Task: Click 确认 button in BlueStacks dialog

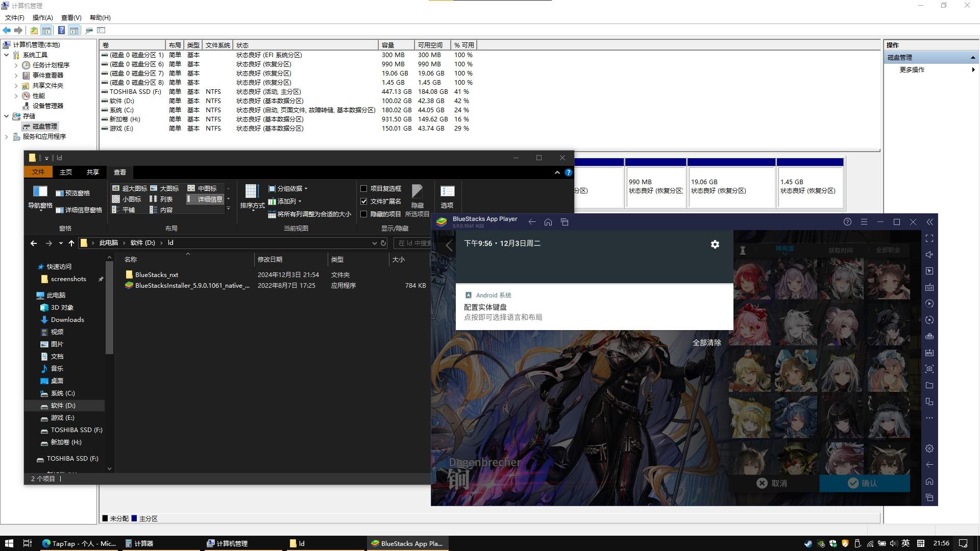Action: pyautogui.click(x=866, y=483)
